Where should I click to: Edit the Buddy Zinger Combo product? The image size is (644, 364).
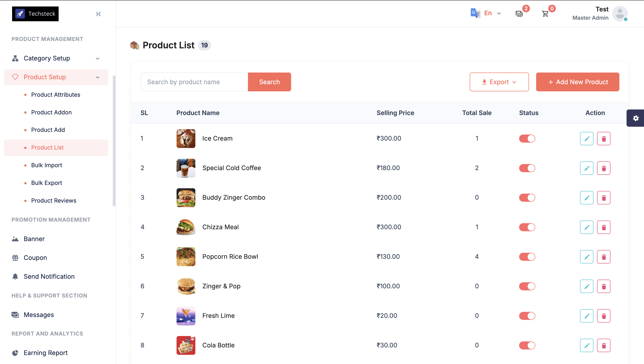coord(586,198)
